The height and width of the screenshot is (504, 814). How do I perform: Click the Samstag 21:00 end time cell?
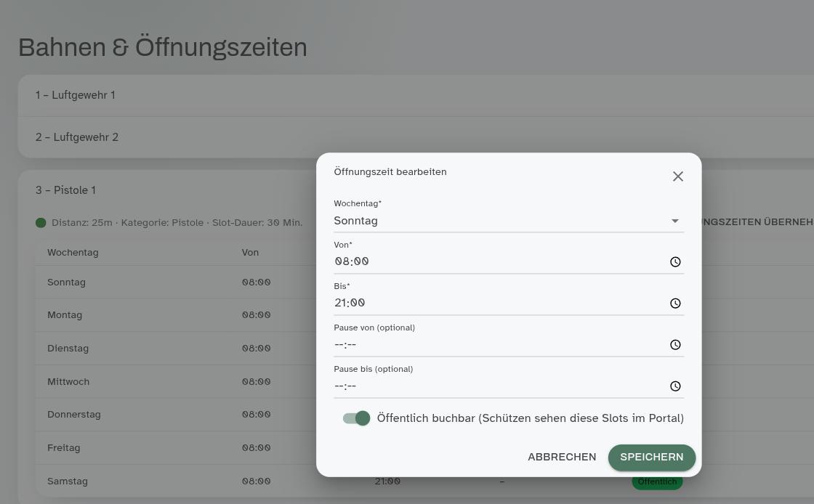tap(387, 481)
